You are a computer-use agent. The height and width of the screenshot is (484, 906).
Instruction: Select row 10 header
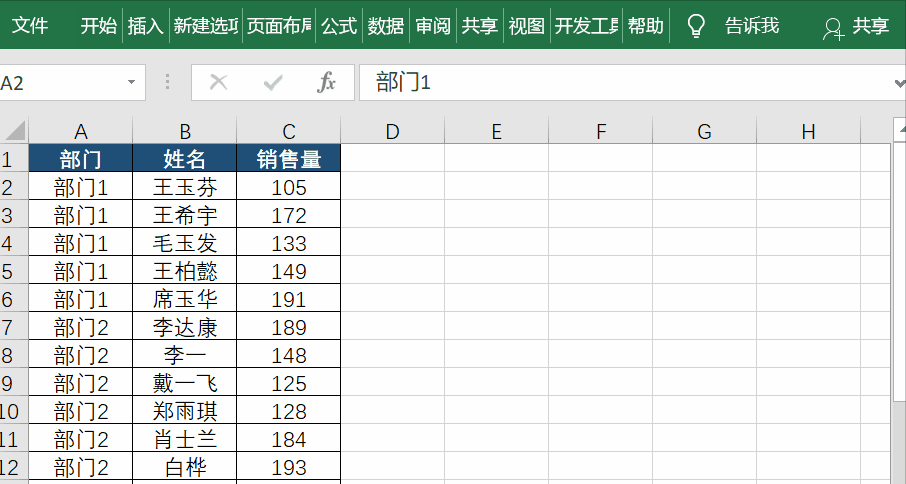point(14,411)
